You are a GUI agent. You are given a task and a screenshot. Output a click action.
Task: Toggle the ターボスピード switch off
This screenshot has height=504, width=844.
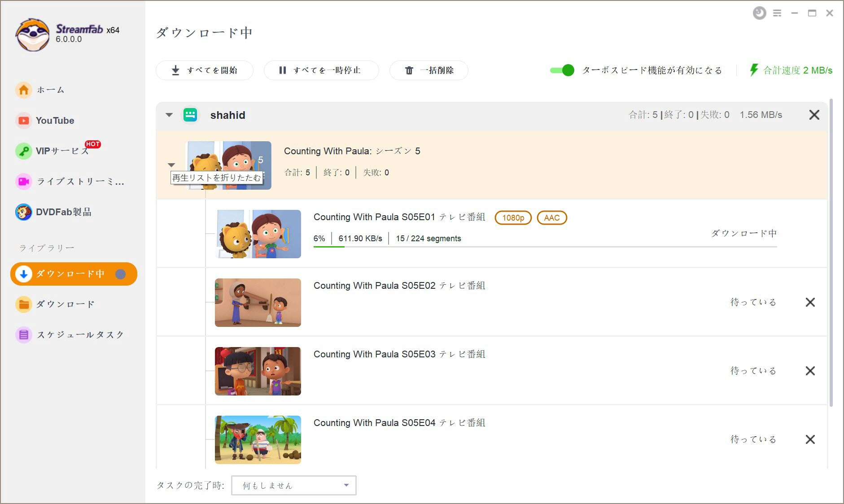tap(562, 70)
